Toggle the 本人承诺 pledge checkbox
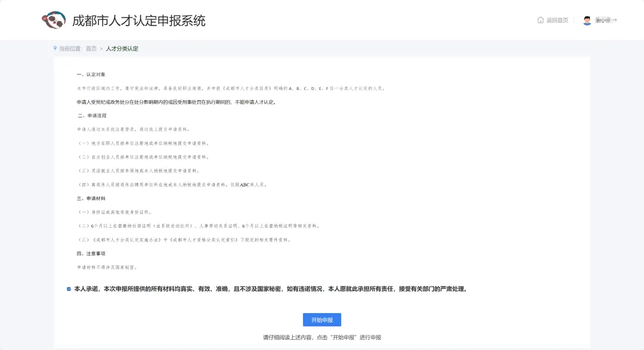Screen dimensions: 644x350 coord(69,289)
